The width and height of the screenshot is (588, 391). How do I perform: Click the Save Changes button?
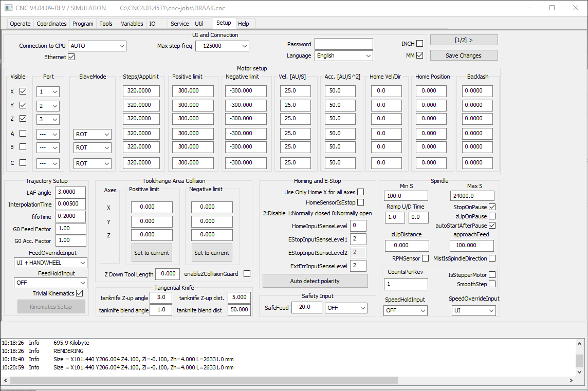pyautogui.click(x=464, y=55)
